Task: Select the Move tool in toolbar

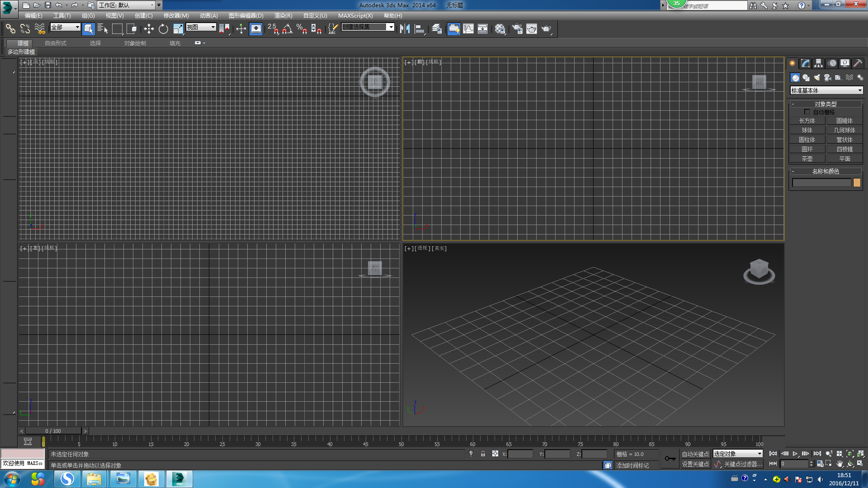Action: [x=149, y=29]
